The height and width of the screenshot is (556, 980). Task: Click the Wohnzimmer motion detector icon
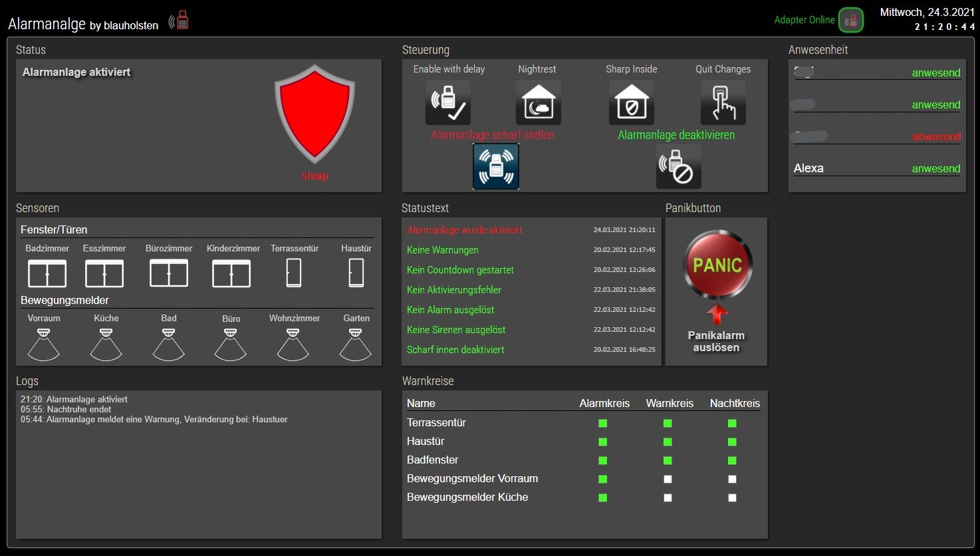(x=293, y=345)
